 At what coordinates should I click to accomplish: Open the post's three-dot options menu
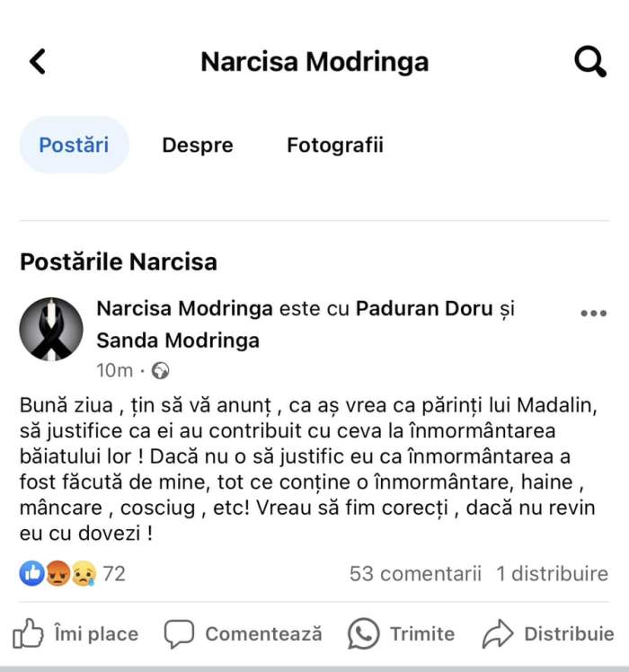pos(593,314)
